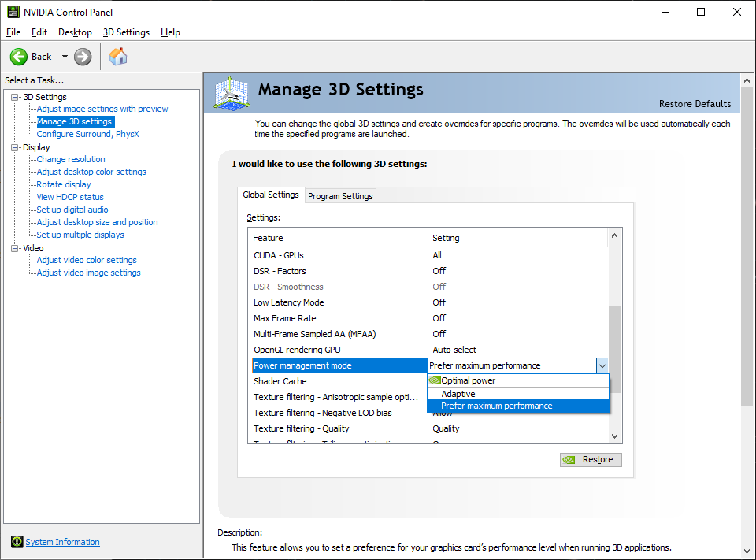
Task: Select the CUDA - GPUs row
Action: tap(429, 255)
